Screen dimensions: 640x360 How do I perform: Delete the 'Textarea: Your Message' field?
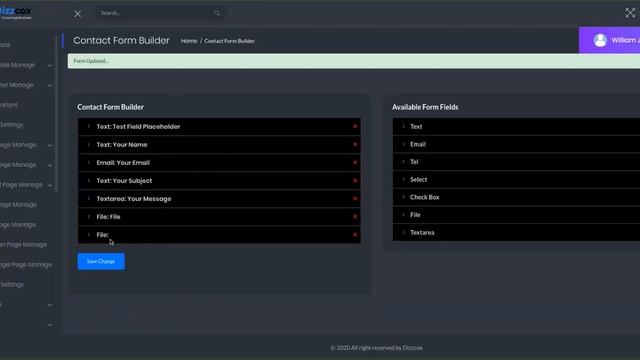point(355,199)
